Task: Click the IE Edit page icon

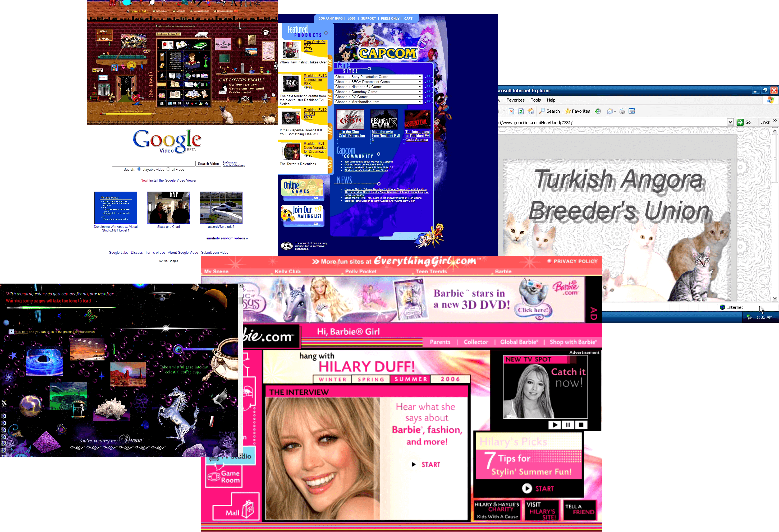Action: click(x=632, y=111)
